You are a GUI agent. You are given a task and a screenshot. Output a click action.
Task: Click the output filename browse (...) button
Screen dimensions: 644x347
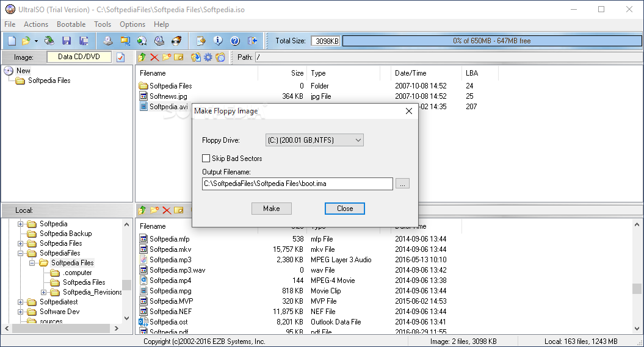(x=402, y=184)
